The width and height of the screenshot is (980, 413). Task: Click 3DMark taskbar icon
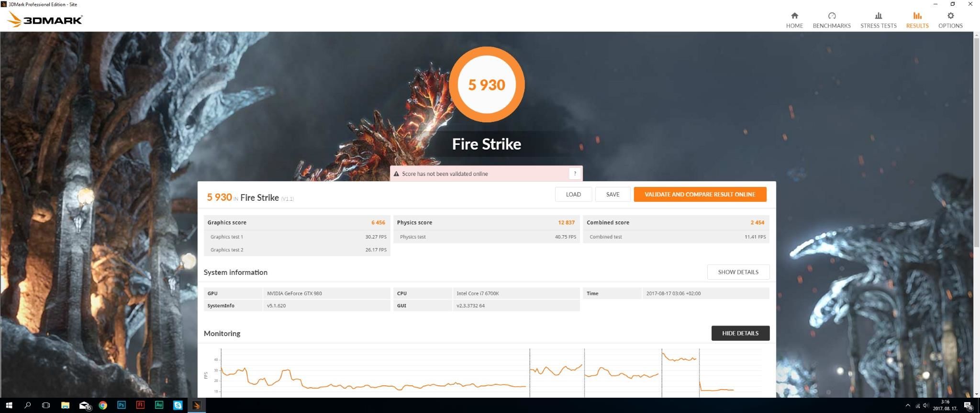point(197,405)
